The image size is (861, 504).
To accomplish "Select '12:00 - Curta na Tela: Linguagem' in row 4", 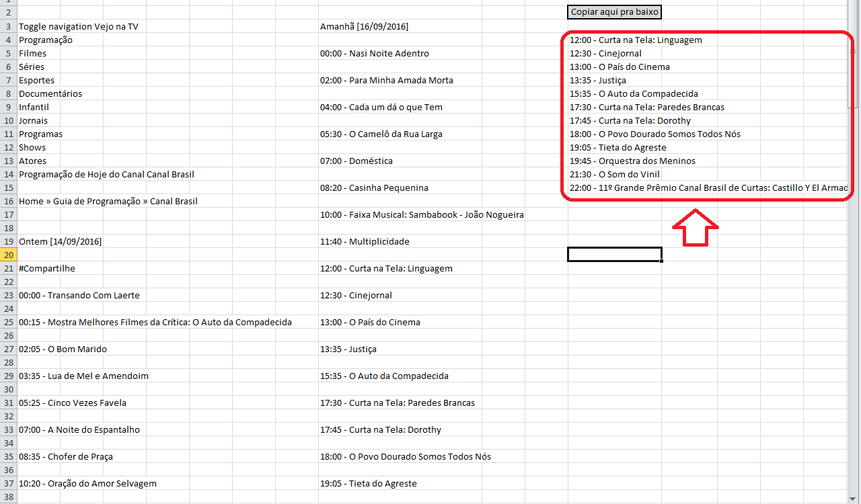I will coord(636,40).
